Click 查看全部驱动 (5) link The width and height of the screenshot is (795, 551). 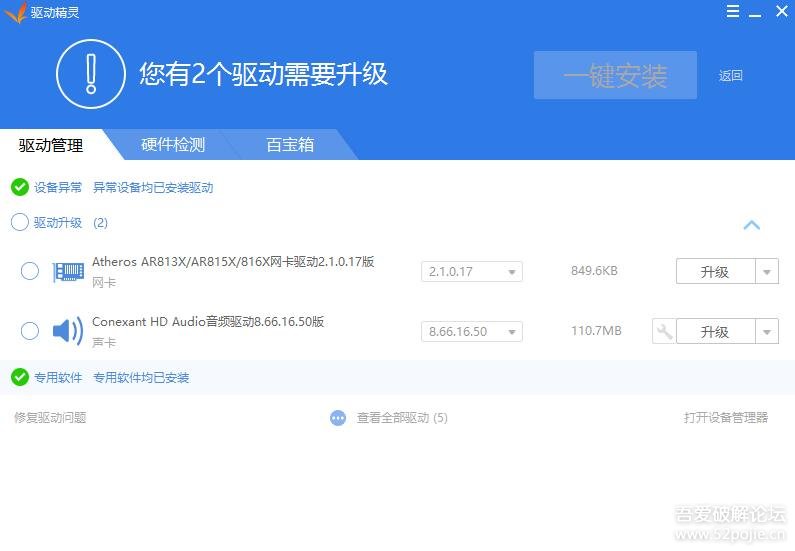pos(402,418)
